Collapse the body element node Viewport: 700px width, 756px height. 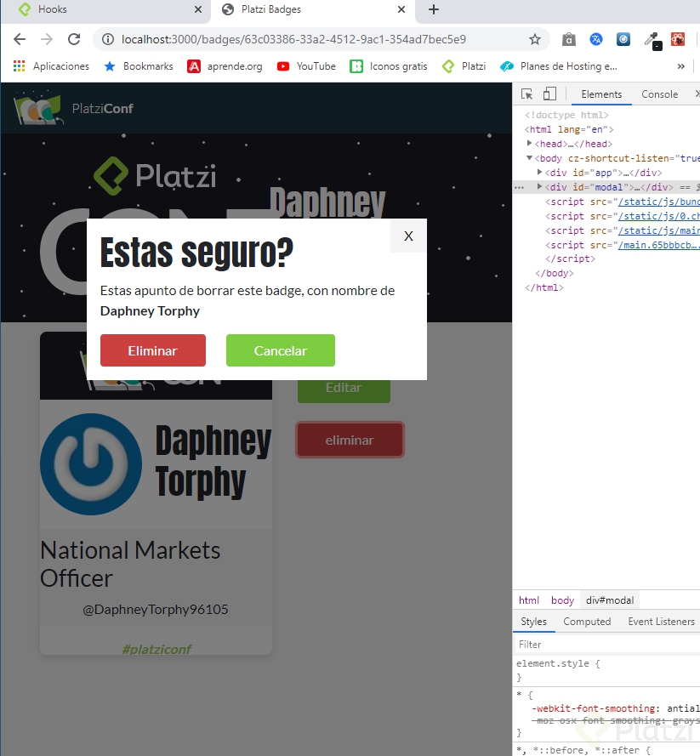pos(529,157)
